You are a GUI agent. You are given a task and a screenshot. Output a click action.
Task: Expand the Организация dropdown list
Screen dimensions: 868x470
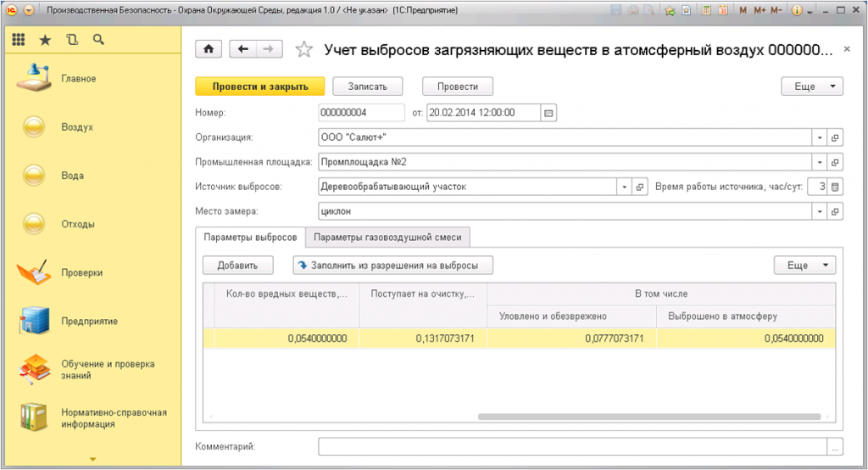[x=820, y=137]
